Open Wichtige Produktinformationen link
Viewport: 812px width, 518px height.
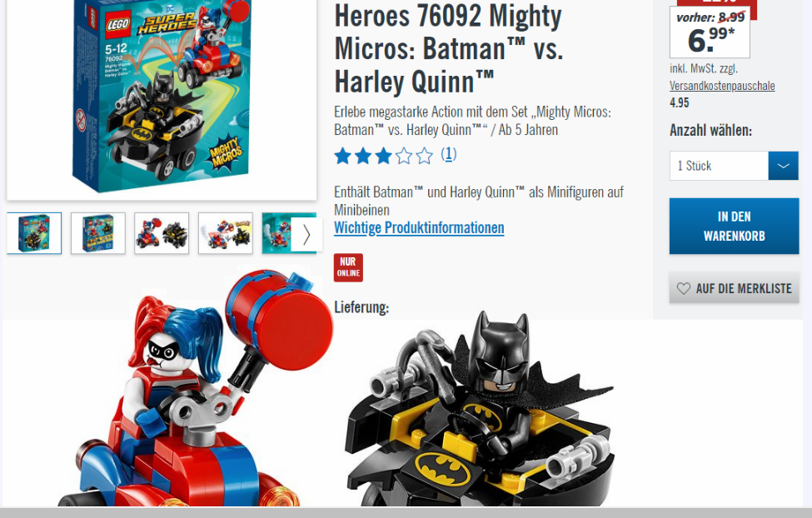click(419, 227)
